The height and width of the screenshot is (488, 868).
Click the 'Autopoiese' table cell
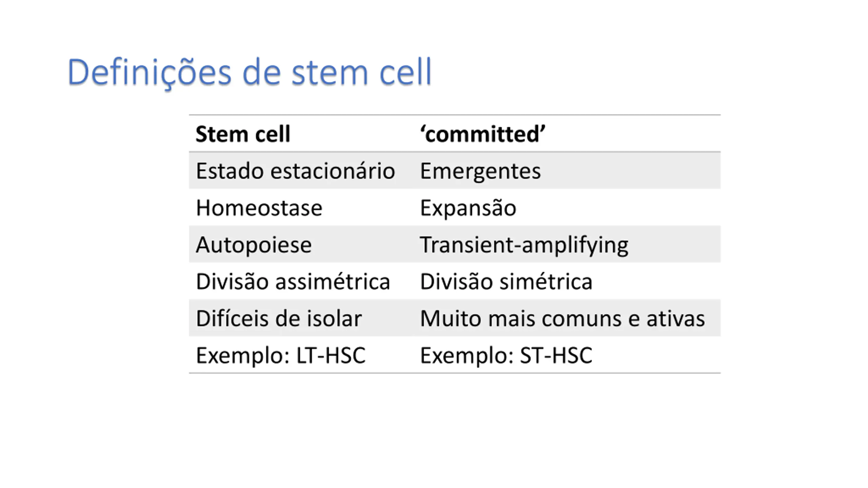301,244
